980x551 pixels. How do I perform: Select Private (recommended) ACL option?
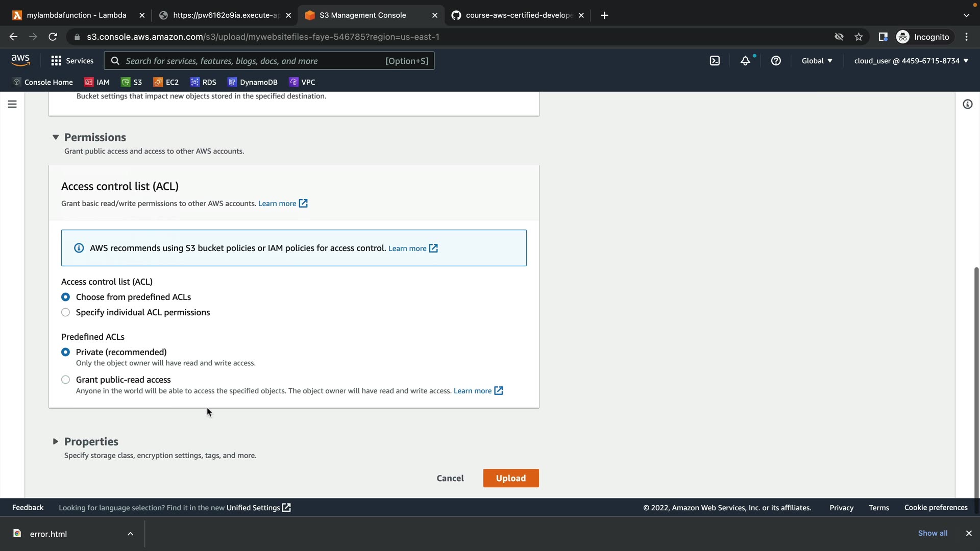65,352
